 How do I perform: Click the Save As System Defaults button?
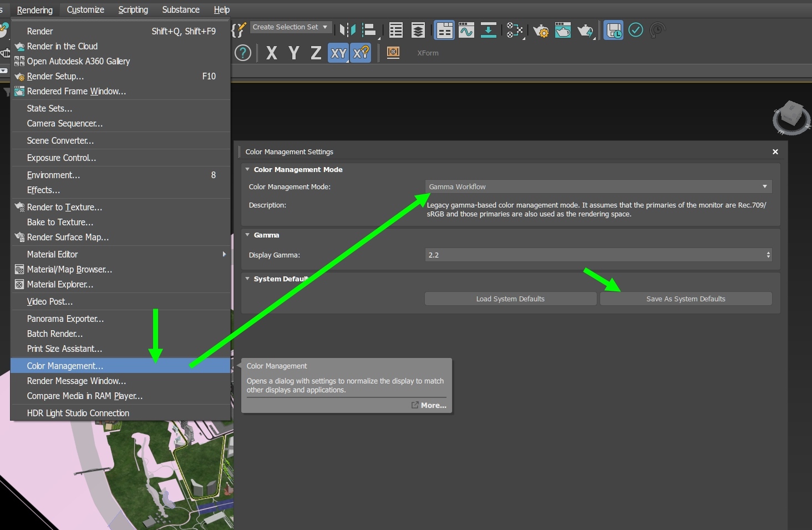pyautogui.click(x=686, y=299)
